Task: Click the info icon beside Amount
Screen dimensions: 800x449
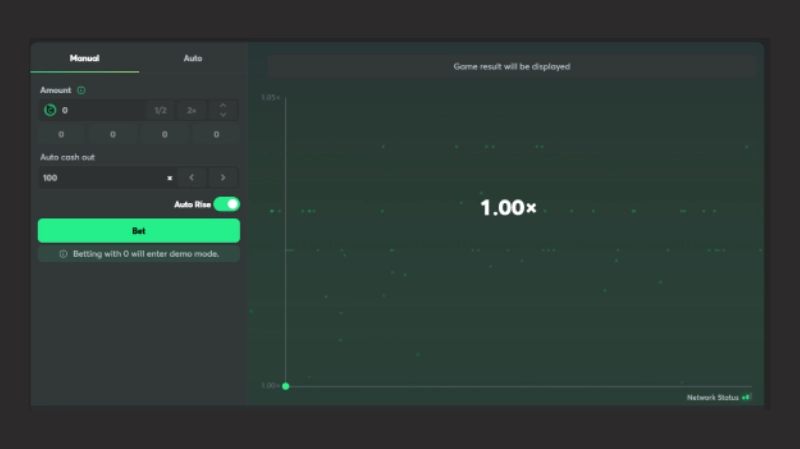Action: tap(81, 90)
